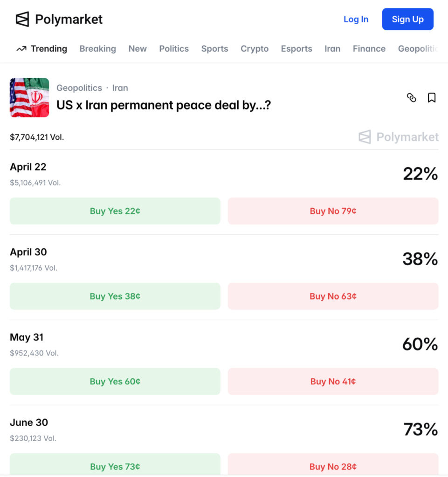Copy the market link icon
This screenshot has width=448, height=477.
(x=411, y=97)
